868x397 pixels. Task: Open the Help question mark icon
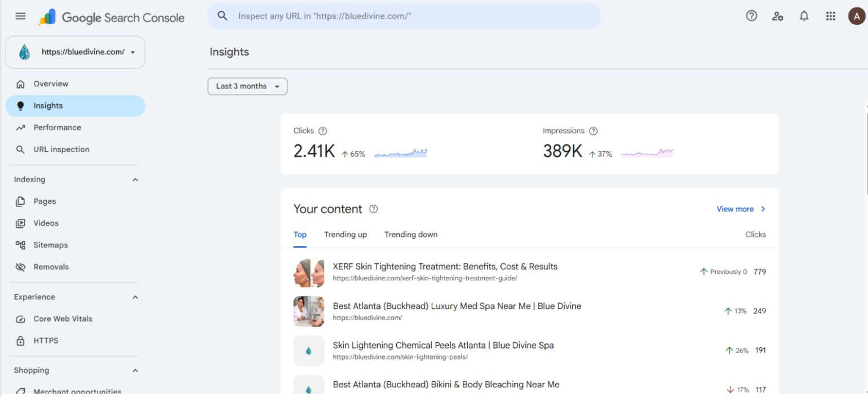click(751, 16)
